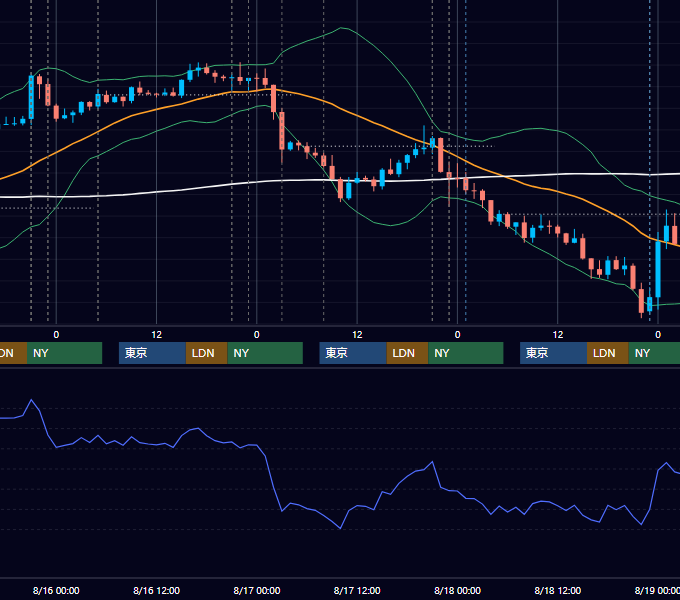The width and height of the screenshot is (680, 600).
Task: Click the 東京 session block above 8/17 12:00
Action: coord(353,353)
